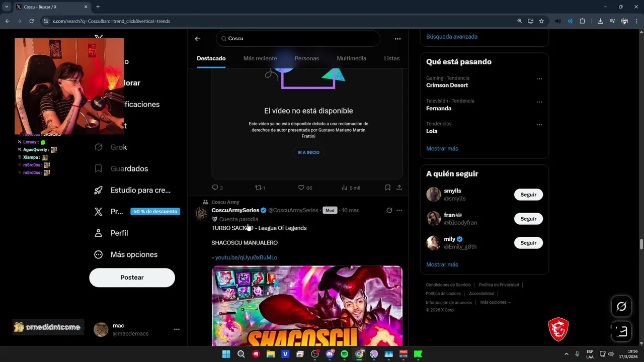Follow smylls with the Seguir button

coord(528,195)
